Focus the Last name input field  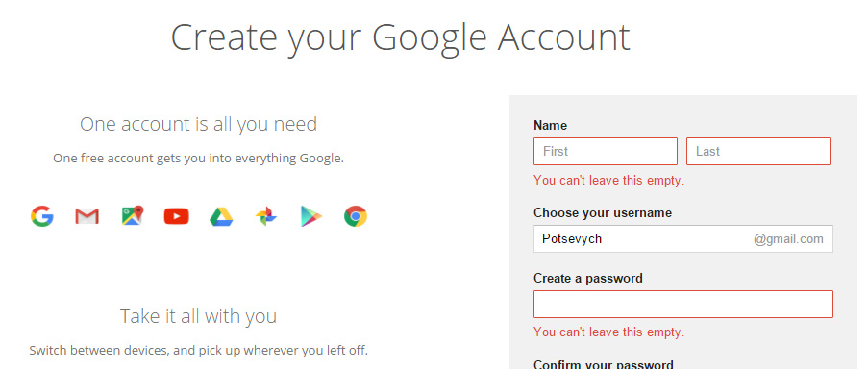point(758,151)
